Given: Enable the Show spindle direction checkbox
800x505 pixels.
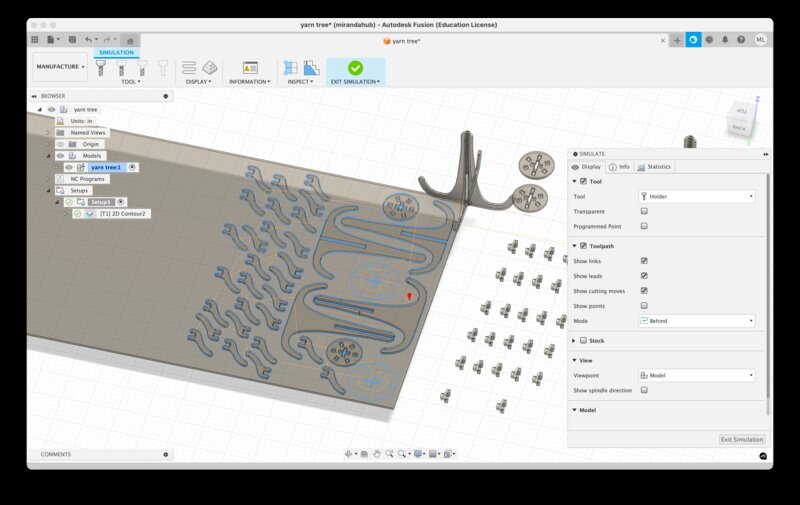Looking at the screenshot, I should pos(644,390).
